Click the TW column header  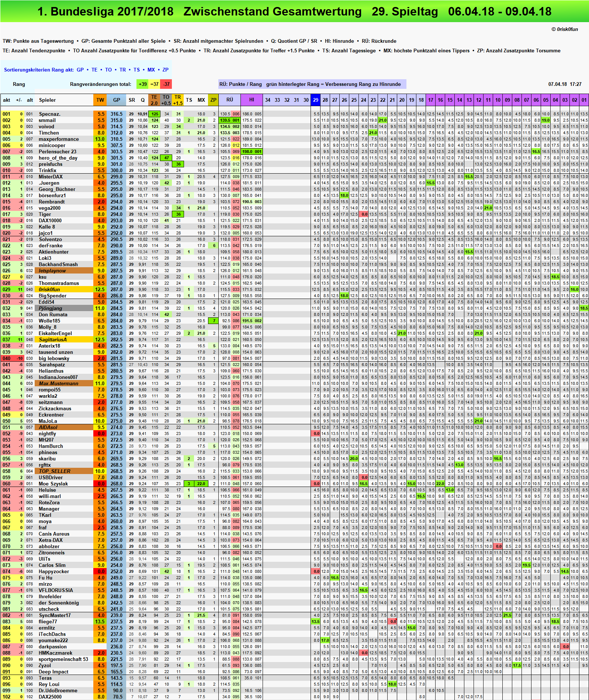(x=100, y=100)
